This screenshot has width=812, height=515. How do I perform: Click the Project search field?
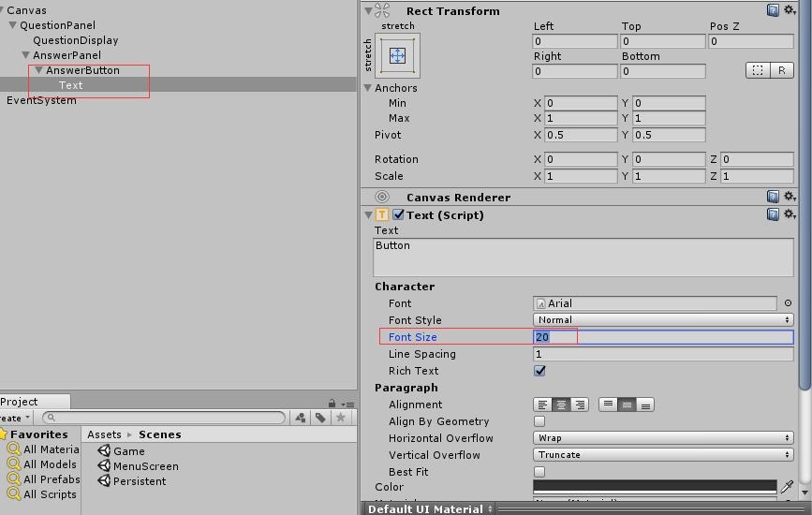pos(164,418)
